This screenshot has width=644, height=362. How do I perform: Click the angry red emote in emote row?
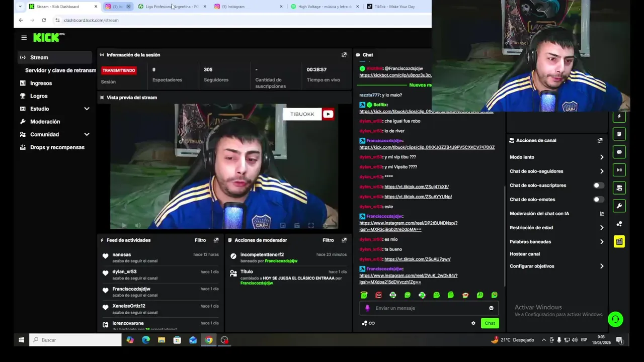(x=378, y=295)
